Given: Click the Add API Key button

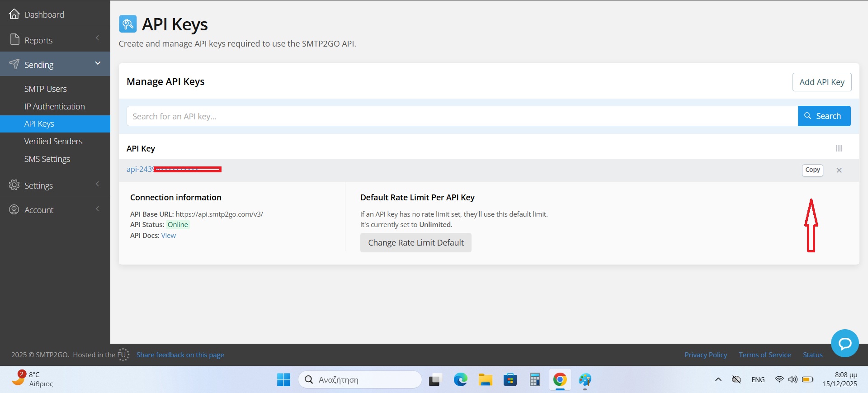Looking at the screenshot, I should (x=821, y=82).
